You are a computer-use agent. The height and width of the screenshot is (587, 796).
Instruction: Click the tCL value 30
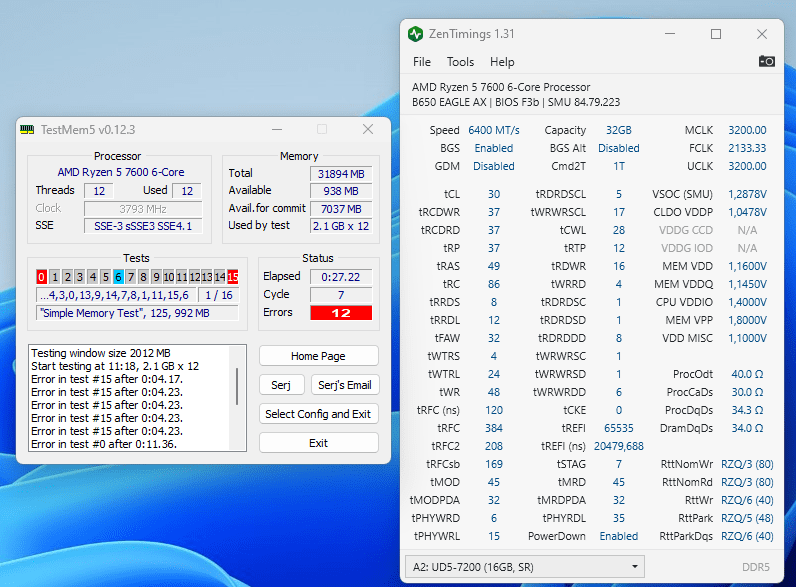[x=494, y=194]
